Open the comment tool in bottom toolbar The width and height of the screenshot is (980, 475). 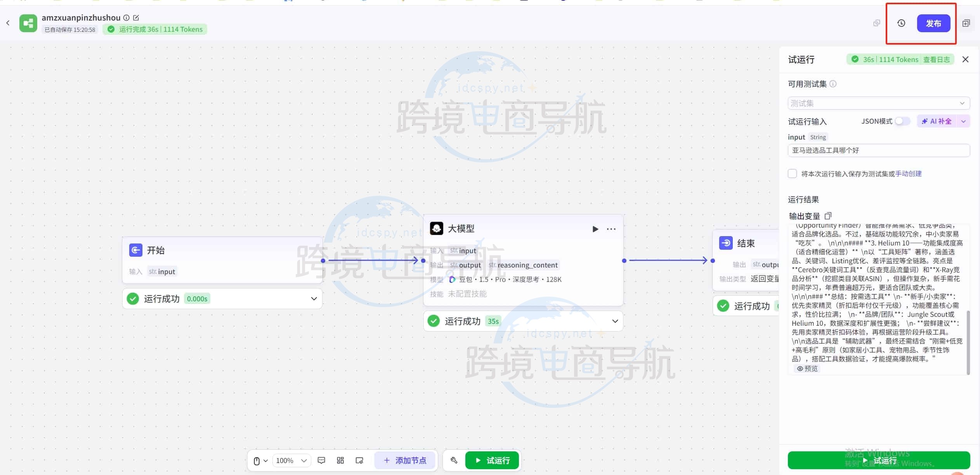(321, 460)
